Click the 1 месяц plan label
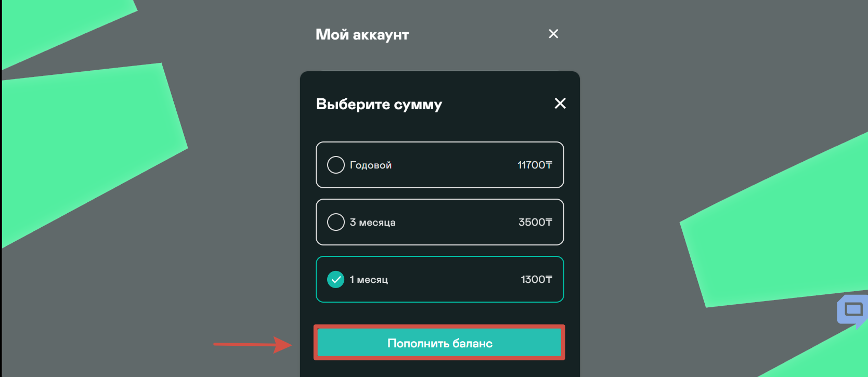 tap(369, 280)
